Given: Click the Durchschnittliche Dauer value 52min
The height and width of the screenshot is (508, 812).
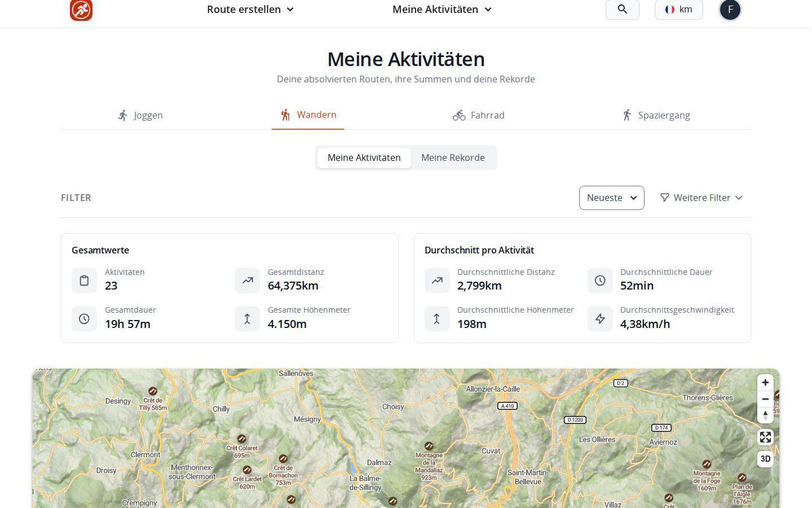Looking at the screenshot, I should (637, 286).
